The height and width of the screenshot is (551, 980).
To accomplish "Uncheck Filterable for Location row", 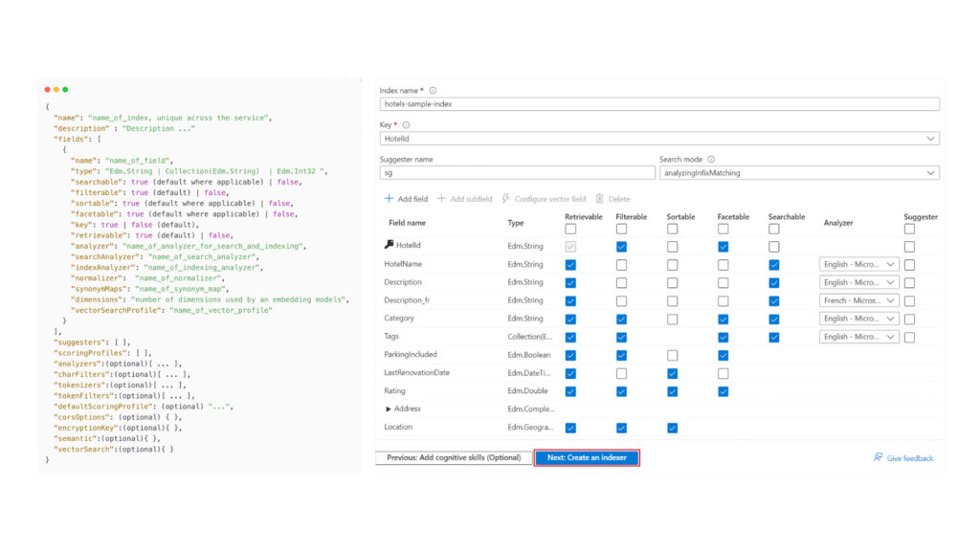I will coord(621,428).
